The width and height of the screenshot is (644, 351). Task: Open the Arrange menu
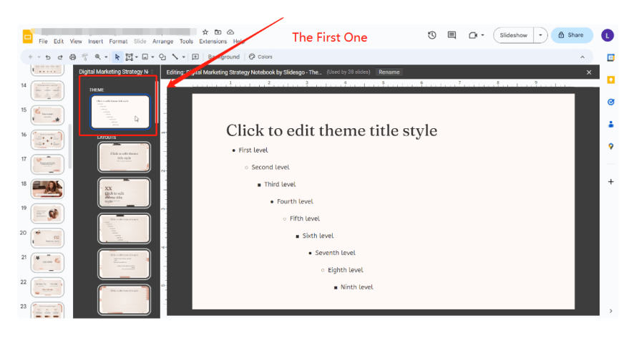point(162,42)
